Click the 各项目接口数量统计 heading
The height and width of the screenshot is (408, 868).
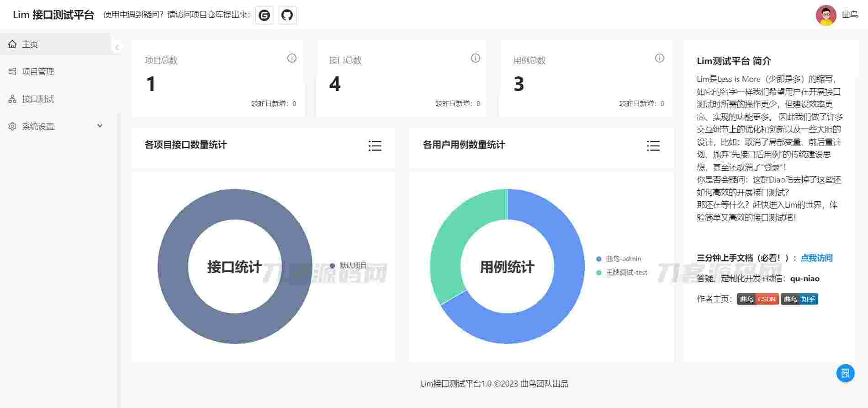[x=185, y=145]
